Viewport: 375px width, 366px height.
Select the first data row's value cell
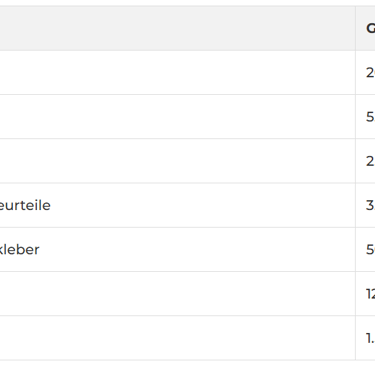pyautogui.click(x=365, y=73)
